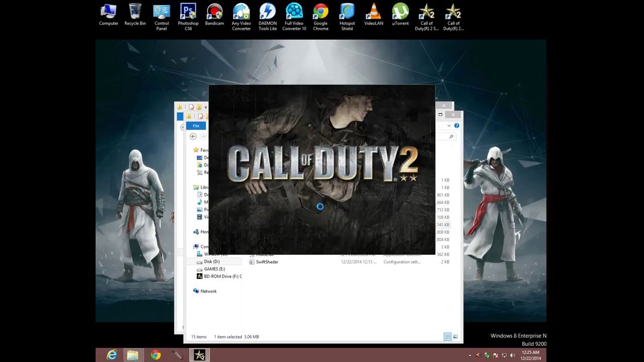
Task: Open Any Video Converter shortcut
Action: [x=242, y=17]
